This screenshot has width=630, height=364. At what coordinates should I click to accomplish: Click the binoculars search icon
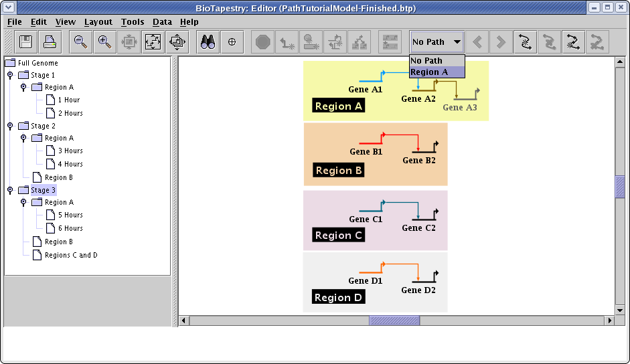click(x=208, y=42)
